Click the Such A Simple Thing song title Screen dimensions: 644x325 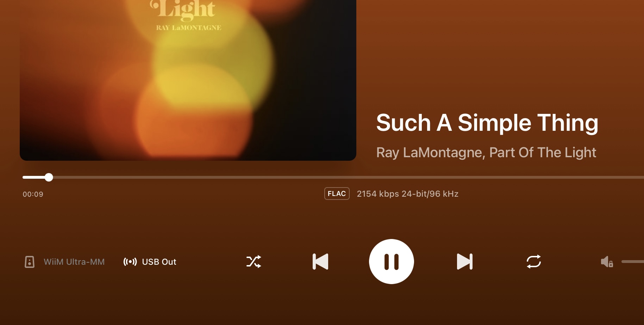pyautogui.click(x=487, y=123)
